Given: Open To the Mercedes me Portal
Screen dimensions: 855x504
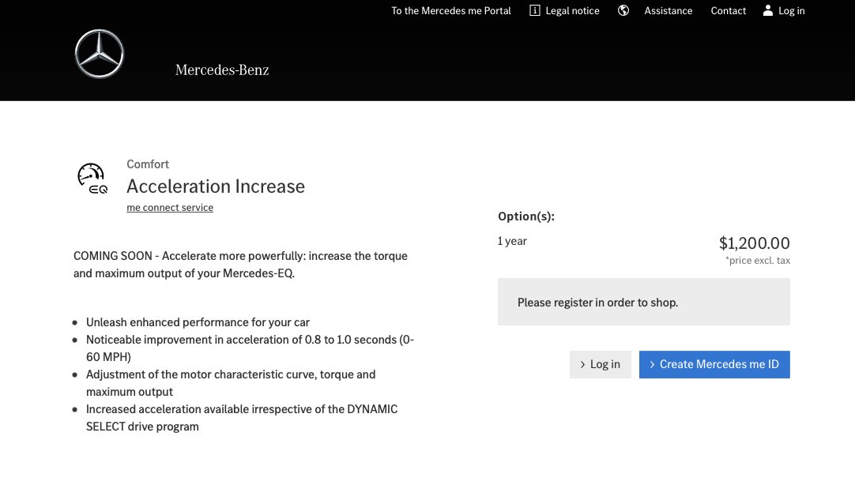Looking at the screenshot, I should [x=451, y=11].
